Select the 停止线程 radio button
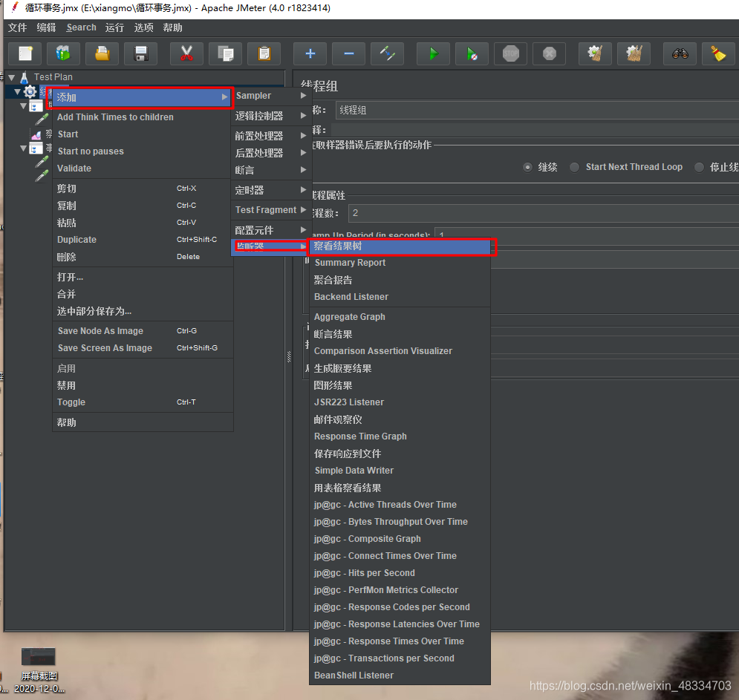 pos(700,167)
